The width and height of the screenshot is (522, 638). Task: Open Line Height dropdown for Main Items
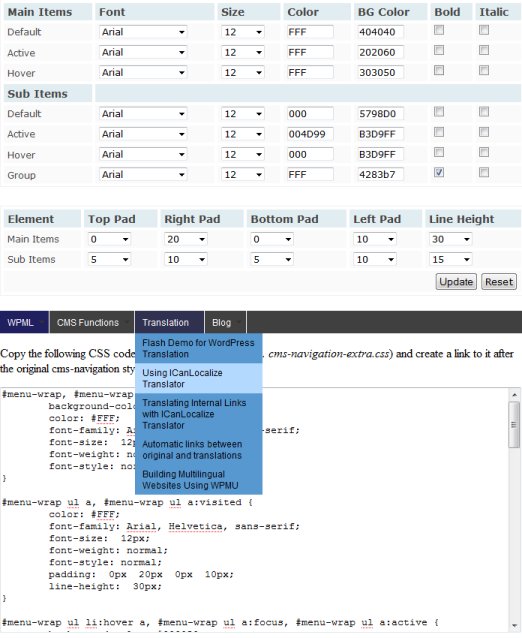450,239
